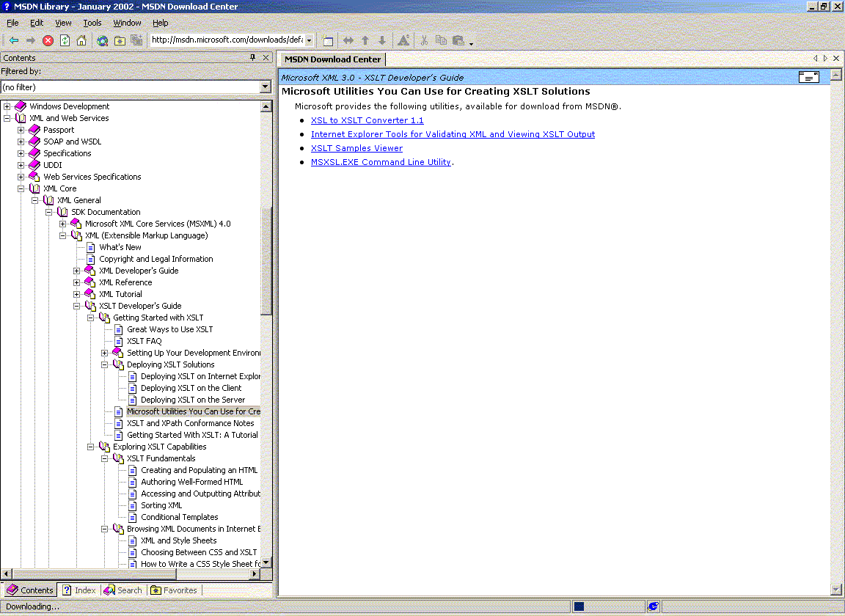This screenshot has width=845, height=616.
Task: Click the document pane scroll-down arrow
Action: 836,590
